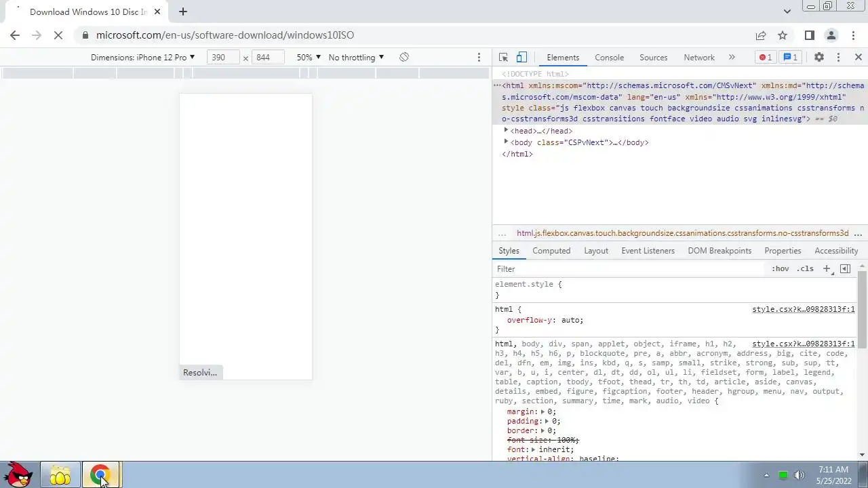Open the DOM Breakpoints pane tab

coord(719,251)
